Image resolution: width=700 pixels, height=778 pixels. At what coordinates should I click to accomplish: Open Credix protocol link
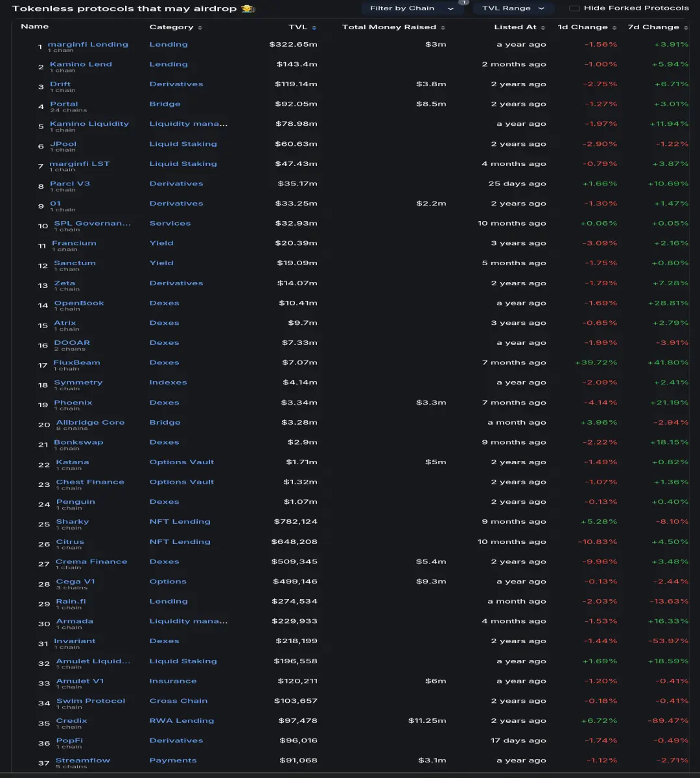71,720
